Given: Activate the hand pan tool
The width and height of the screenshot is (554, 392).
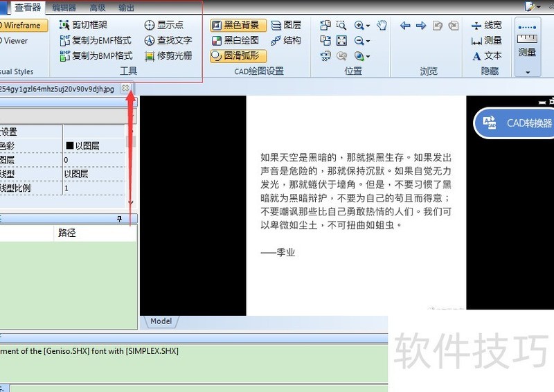Looking at the screenshot, I should 382,25.
